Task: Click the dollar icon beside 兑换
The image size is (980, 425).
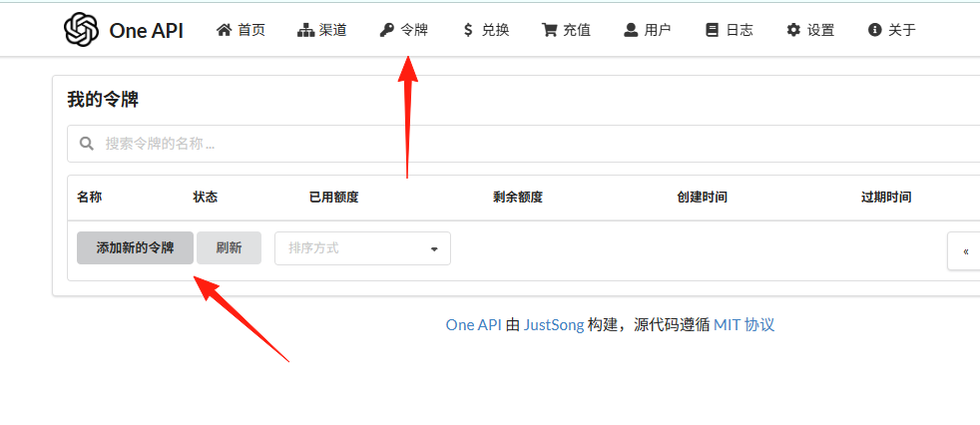Action: (x=468, y=29)
